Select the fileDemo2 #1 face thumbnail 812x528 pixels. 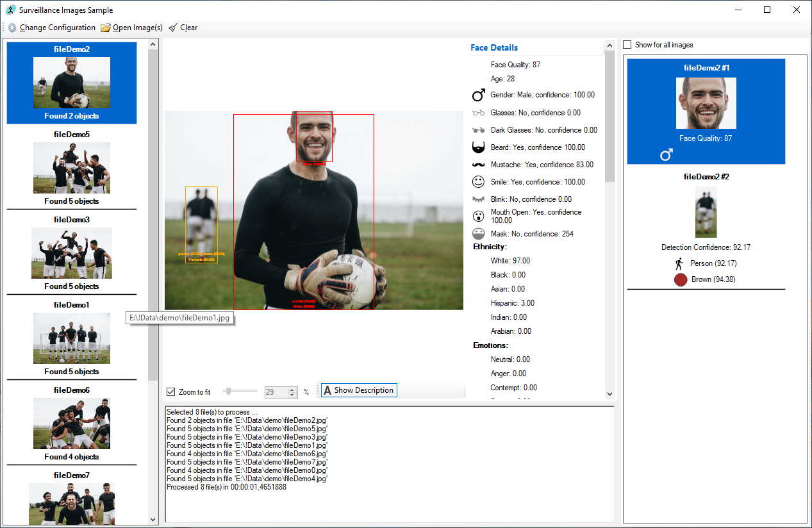click(x=706, y=103)
